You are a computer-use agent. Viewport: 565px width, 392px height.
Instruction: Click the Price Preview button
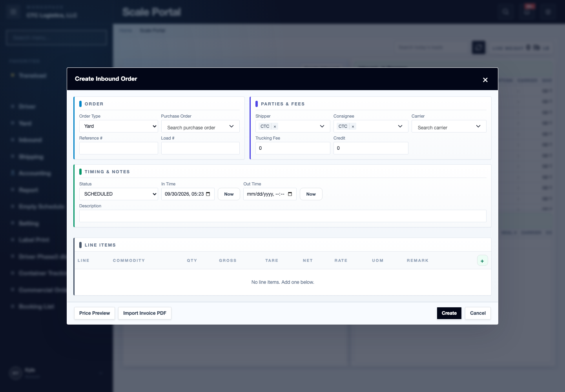click(x=95, y=313)
